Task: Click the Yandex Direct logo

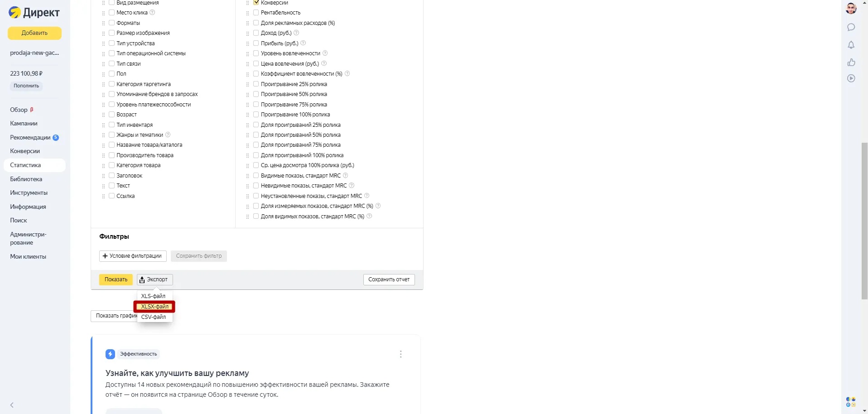Action: [x=34, y=12]
